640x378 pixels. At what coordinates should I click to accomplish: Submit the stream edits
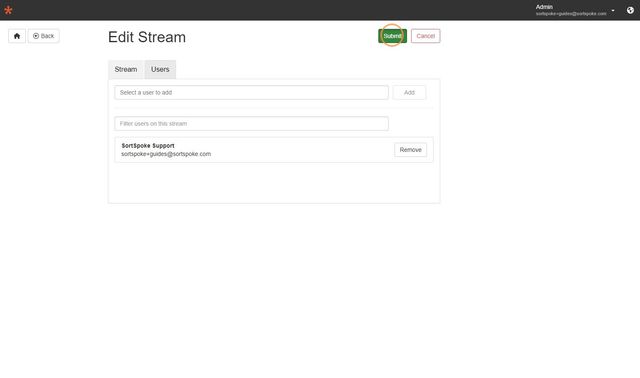(392, 36)
